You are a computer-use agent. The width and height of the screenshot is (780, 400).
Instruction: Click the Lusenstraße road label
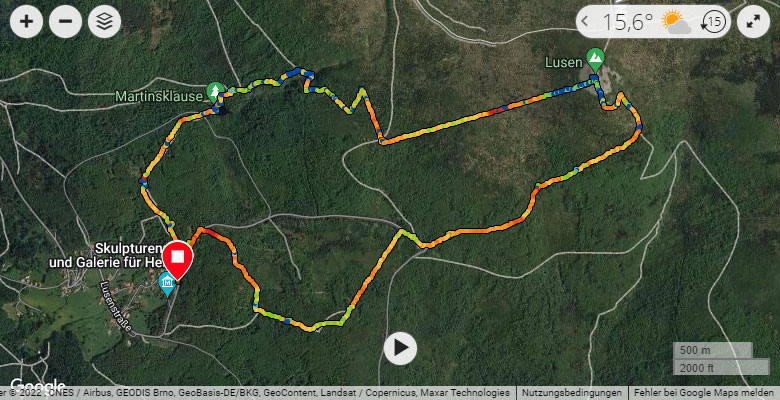click(x=115, y=307)
